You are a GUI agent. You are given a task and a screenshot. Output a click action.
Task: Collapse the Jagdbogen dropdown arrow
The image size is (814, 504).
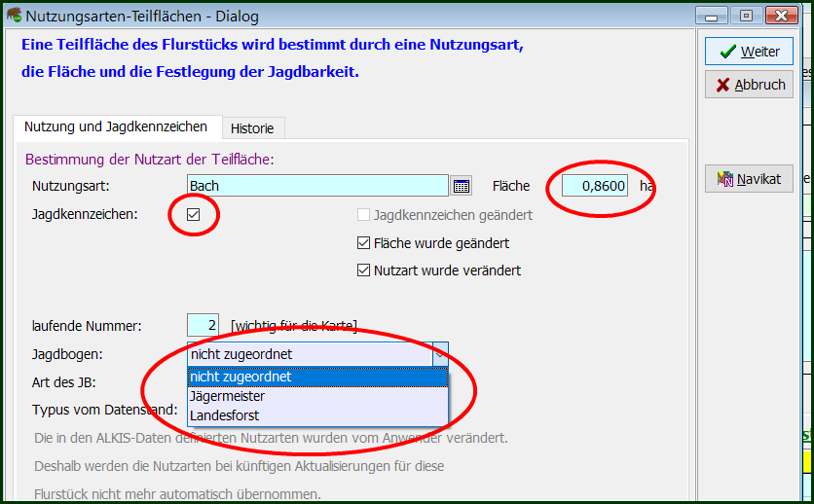(x=440, y=354)
